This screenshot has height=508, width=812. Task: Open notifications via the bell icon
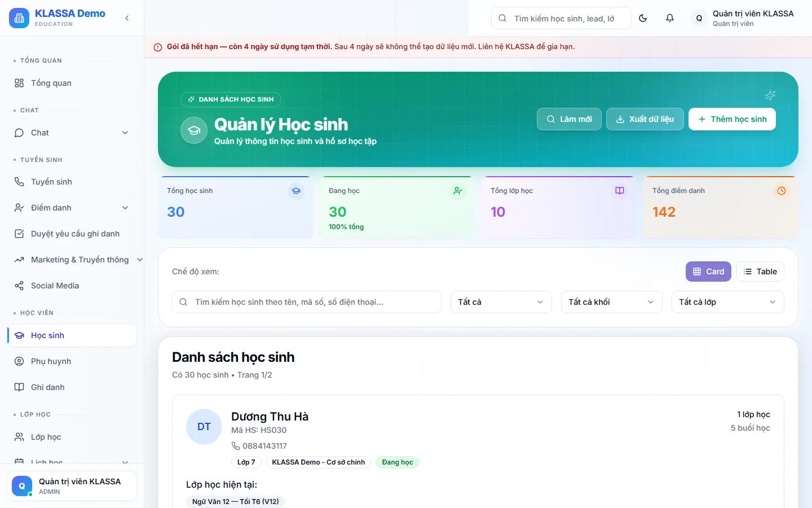click(x=670, y=18)
